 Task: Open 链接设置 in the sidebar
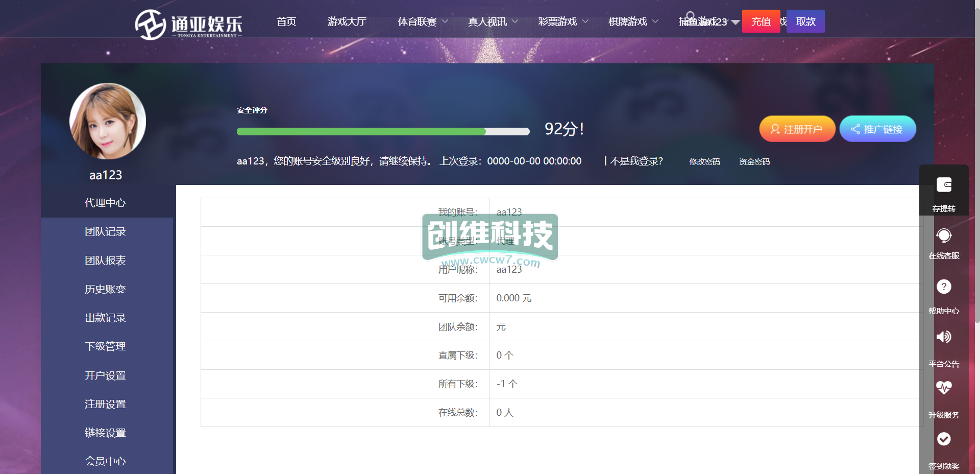[105, 433]
